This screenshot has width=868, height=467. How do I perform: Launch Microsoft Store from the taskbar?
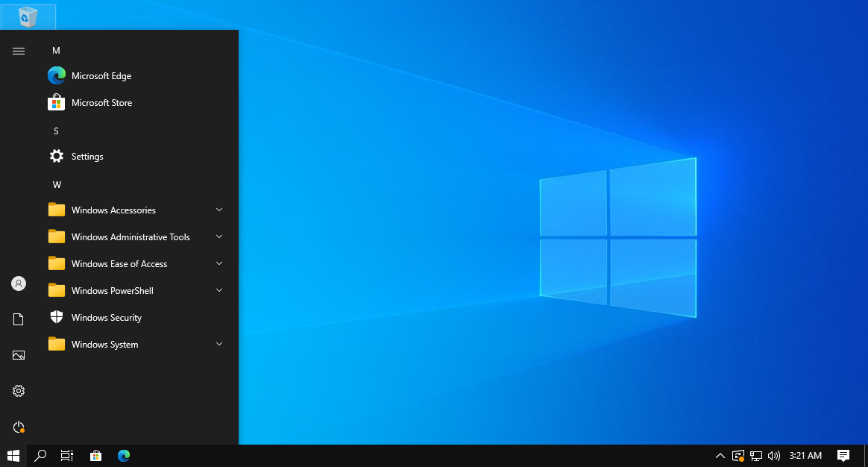95,456
